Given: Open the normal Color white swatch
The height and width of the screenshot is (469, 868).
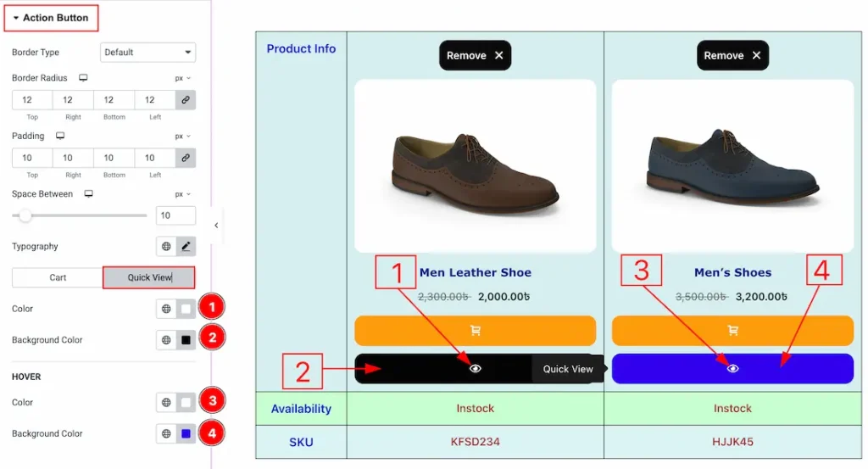Looking at the screenshot, I should tap(186, 309).
